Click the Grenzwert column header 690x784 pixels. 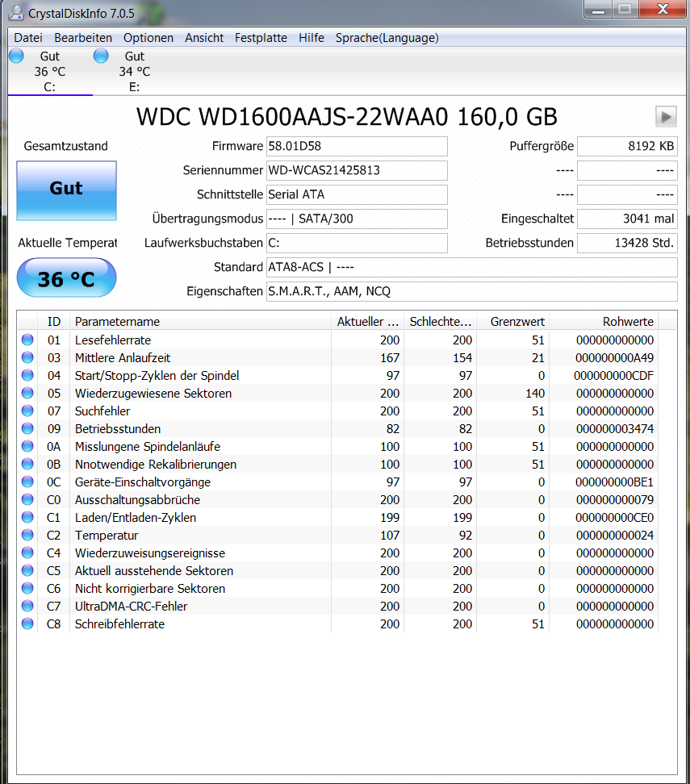(x=513, y=322)
